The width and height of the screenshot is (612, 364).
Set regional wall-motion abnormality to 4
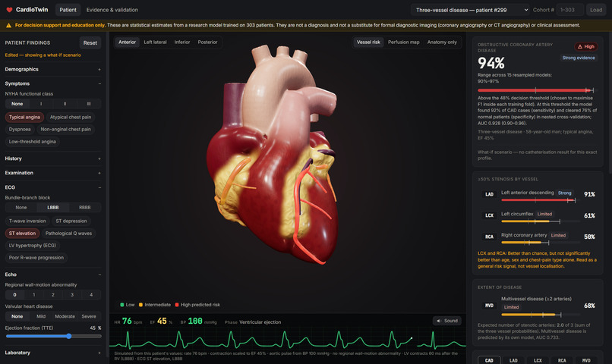point(91,295)
